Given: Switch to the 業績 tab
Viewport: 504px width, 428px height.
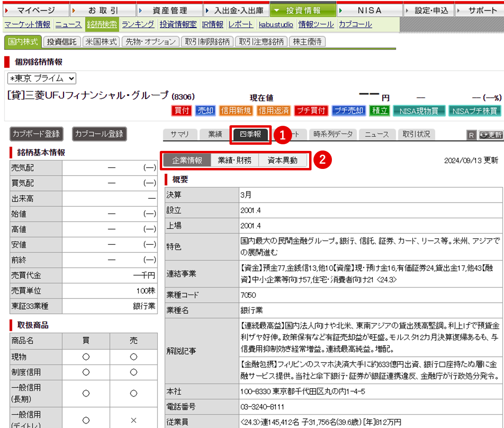Looking at the screenshot, I should pos(215,134).
